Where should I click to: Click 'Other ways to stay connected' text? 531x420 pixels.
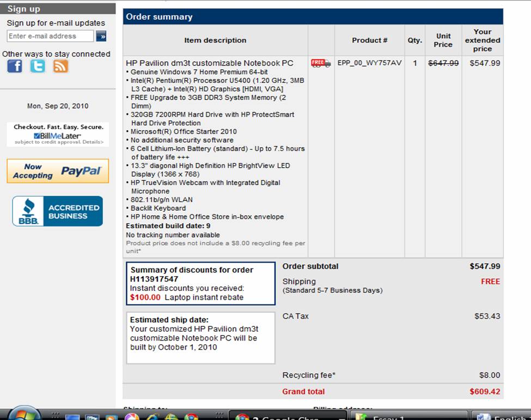[x=56, y=54]
